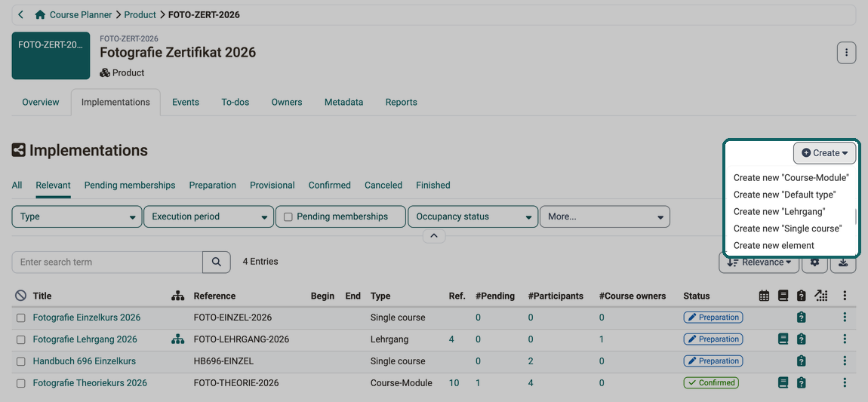
Task: Click the Create dropdown button
Action: (x=824, y=153)
